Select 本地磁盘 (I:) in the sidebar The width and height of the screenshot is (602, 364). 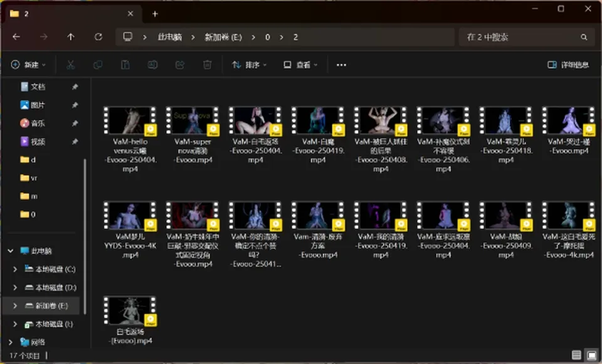(48, 324)
